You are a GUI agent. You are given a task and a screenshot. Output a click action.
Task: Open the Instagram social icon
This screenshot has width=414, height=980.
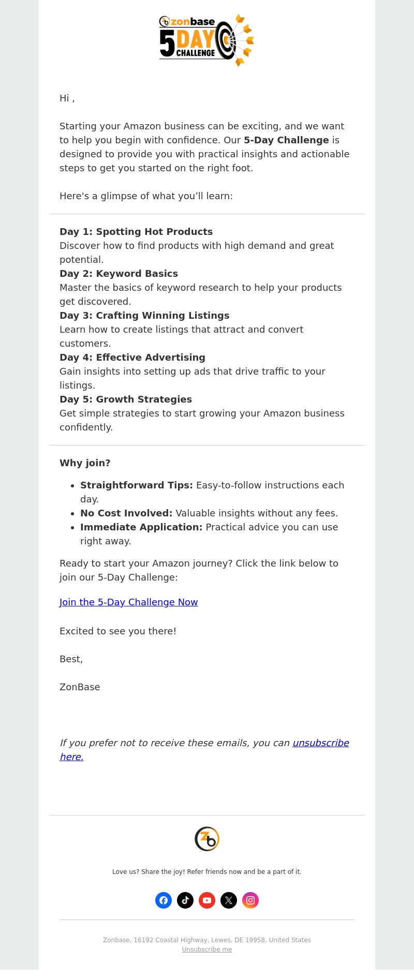[x=250, y=900]
